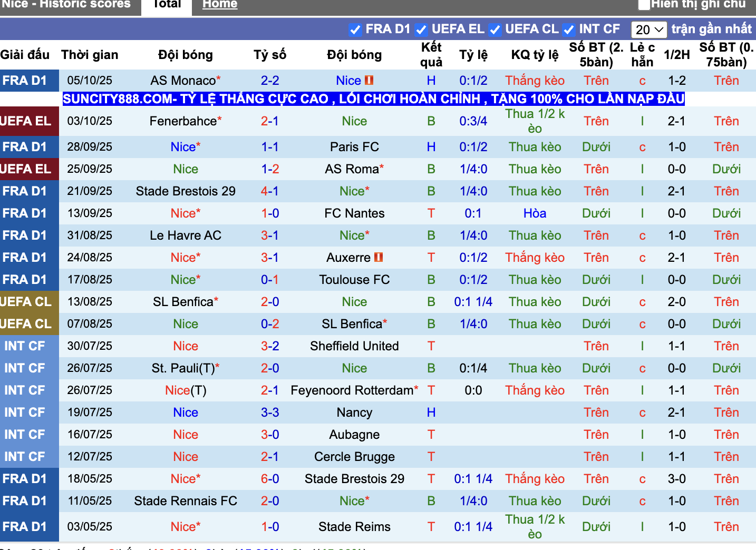Click Sheffield United team name

coord(354,346)
